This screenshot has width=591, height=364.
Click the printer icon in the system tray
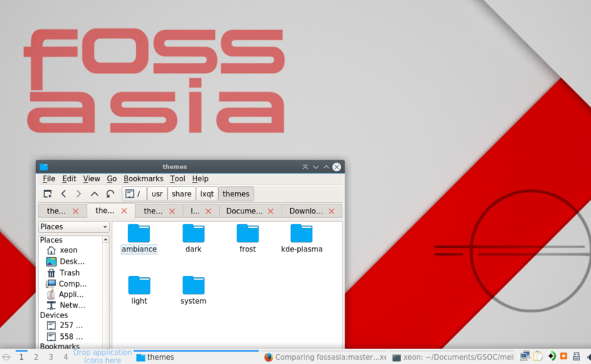coord(575,356)
